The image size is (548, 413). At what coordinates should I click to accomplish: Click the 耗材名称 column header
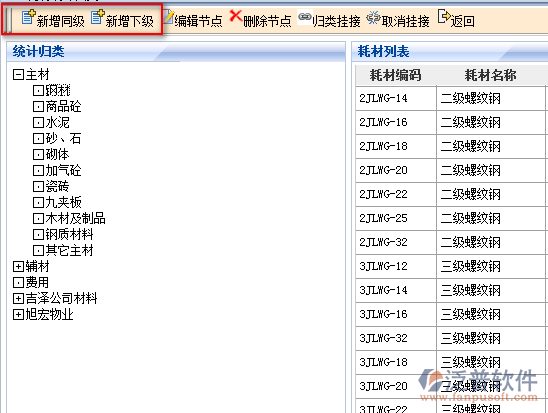(490, 75)
